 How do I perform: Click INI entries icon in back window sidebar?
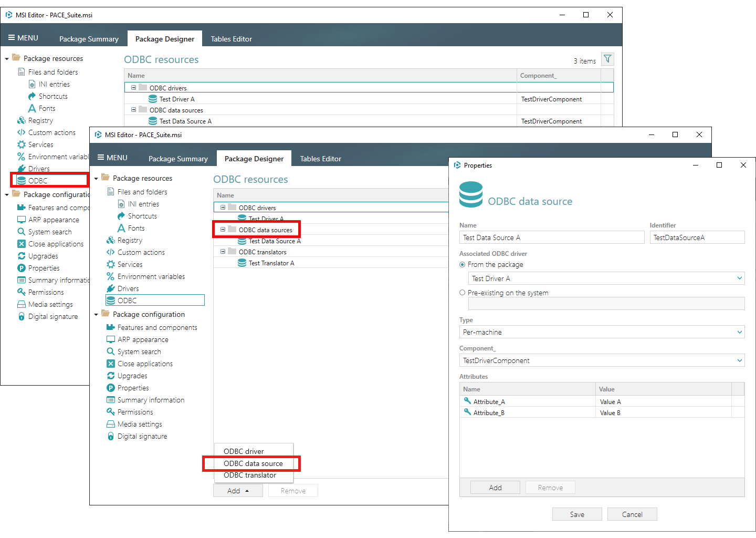click(x=32, y=84)
